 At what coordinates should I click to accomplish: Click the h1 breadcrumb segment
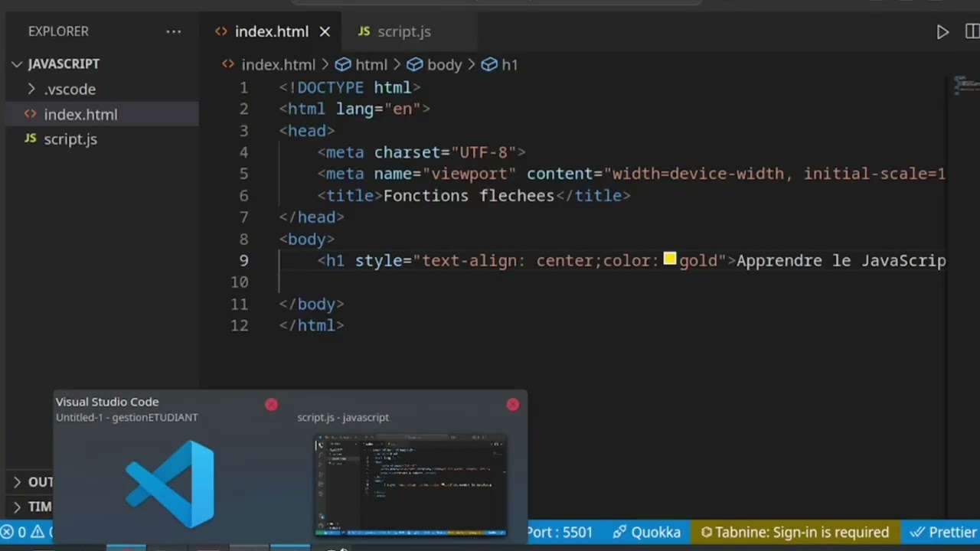[x=509, y=65]
